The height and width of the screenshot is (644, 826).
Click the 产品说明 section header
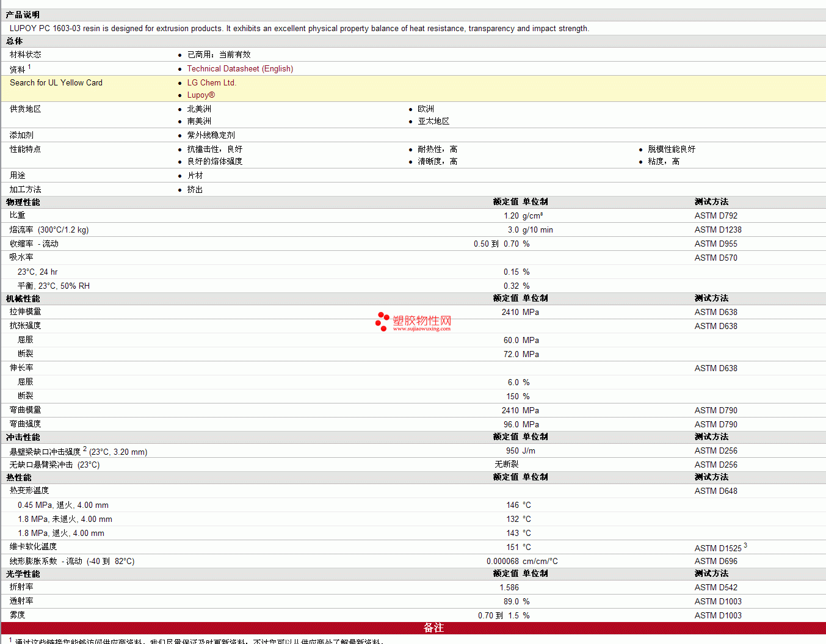click(x=23, y=15)
